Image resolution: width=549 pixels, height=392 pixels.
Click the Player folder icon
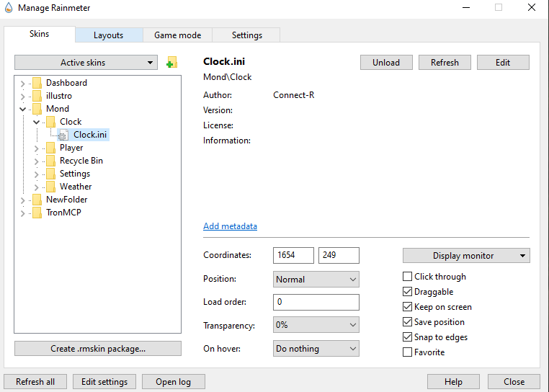50,148
